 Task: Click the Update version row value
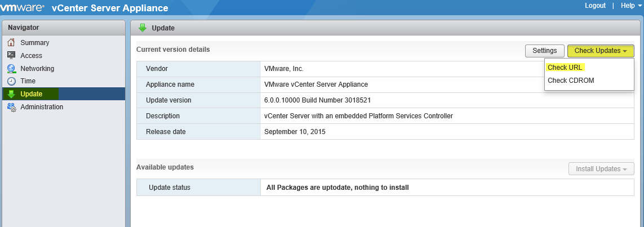click(318, 100)
